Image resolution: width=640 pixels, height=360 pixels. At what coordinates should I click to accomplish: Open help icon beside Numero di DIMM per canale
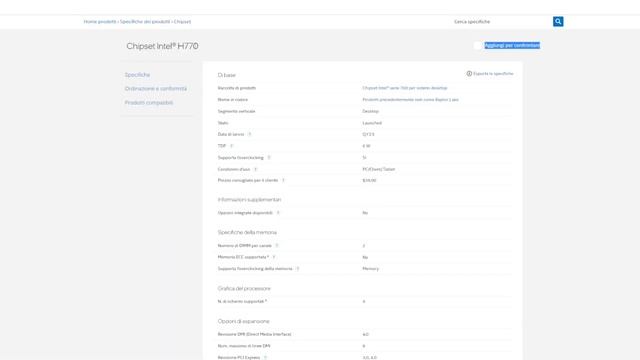tap(277, 246)
